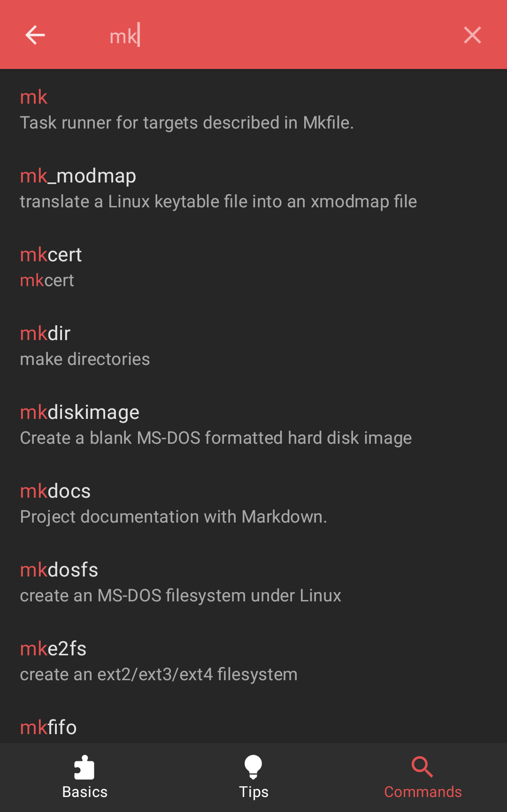The image size is (507, 812).
Task: Open the mke2fs command result
Action: tap(54, 649)
